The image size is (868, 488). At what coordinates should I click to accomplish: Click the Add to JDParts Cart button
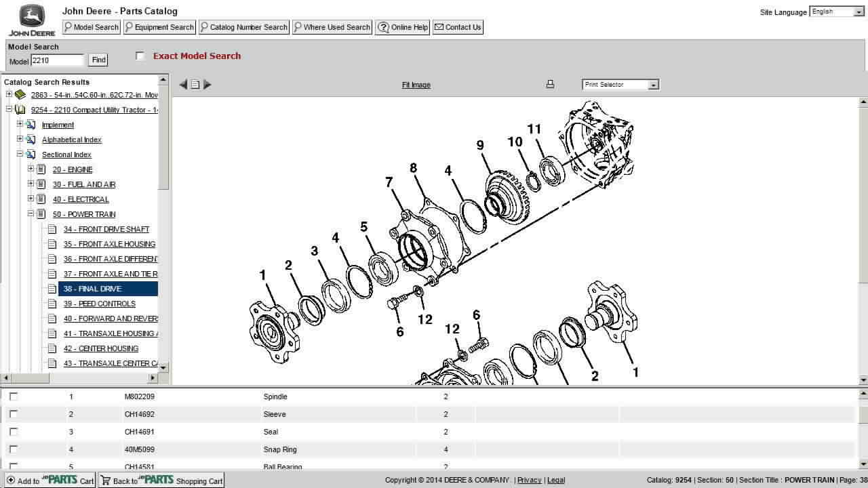(x=50, y=481)
